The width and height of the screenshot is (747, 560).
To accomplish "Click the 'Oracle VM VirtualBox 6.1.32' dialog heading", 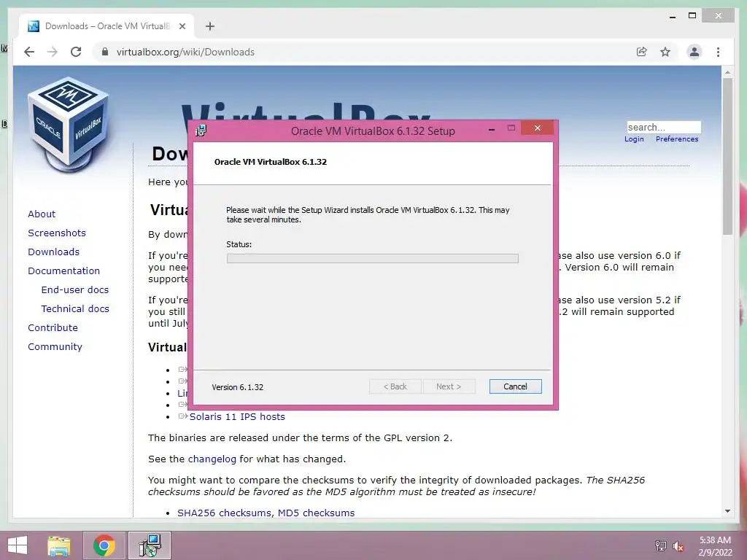I will 271,162.
